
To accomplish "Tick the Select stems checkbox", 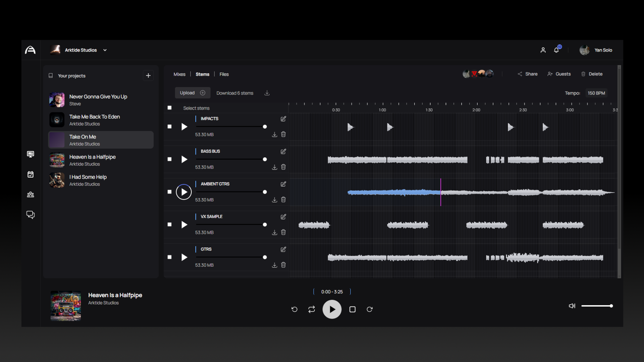I will click(x=169, y=108).
